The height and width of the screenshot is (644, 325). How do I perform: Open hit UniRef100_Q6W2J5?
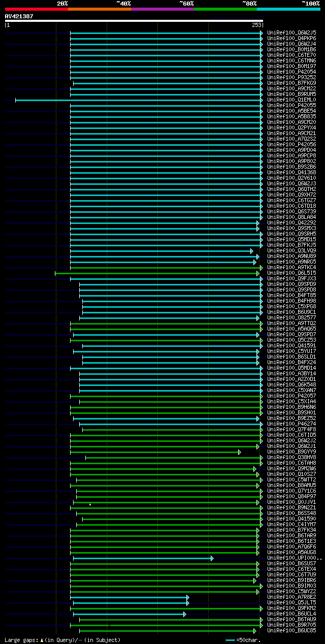(291, 33)
